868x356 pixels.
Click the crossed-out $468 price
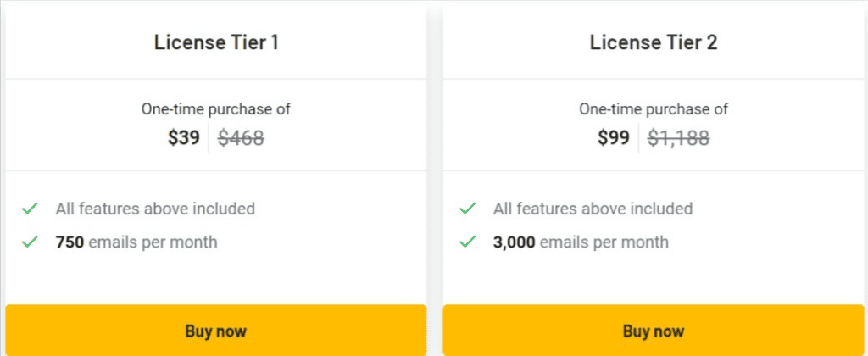coord(241,138)
